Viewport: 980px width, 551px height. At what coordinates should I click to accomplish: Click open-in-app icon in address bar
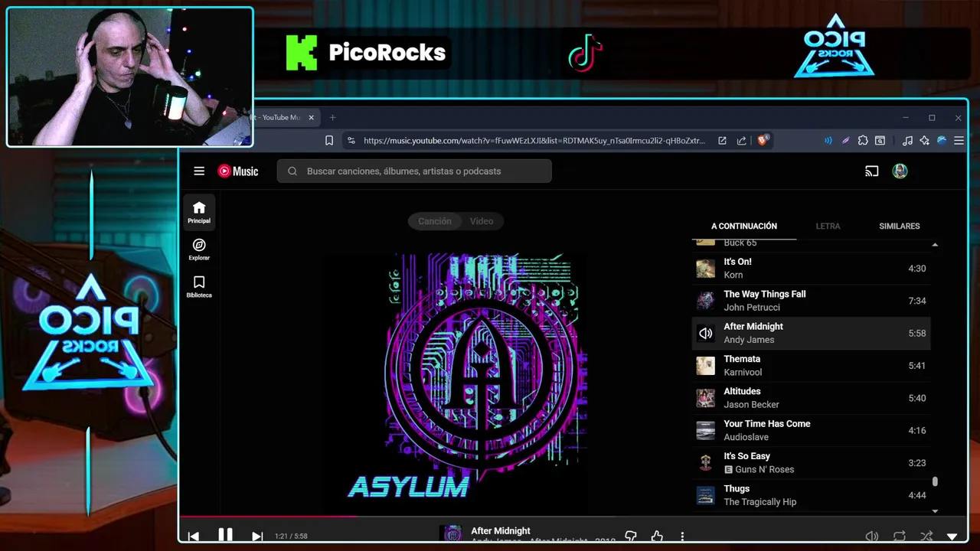pyautogui.click(x=722, y=141)
